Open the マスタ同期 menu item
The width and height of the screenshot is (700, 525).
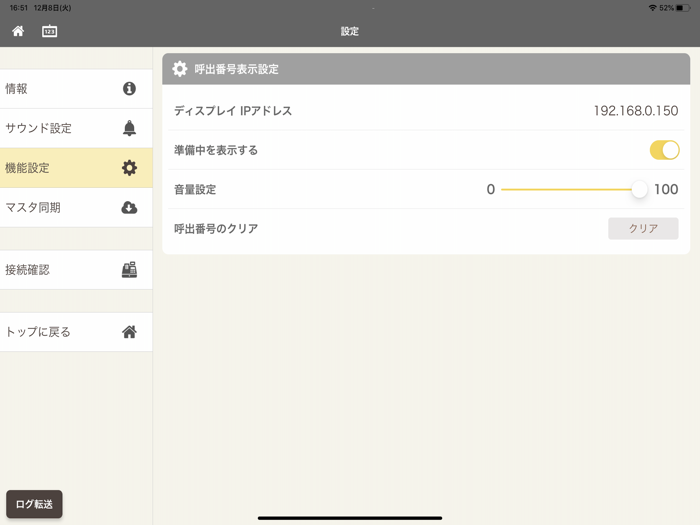click(x=76, y=208)
